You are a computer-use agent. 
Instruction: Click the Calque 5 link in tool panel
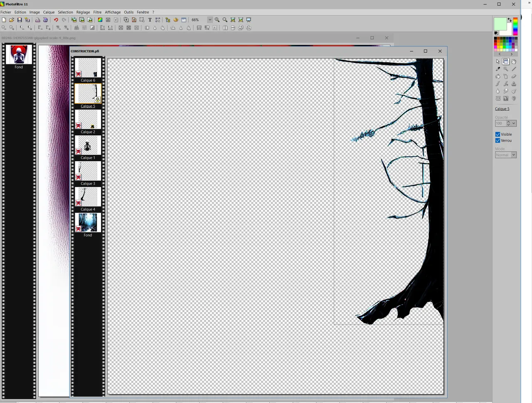click(502, 109)
